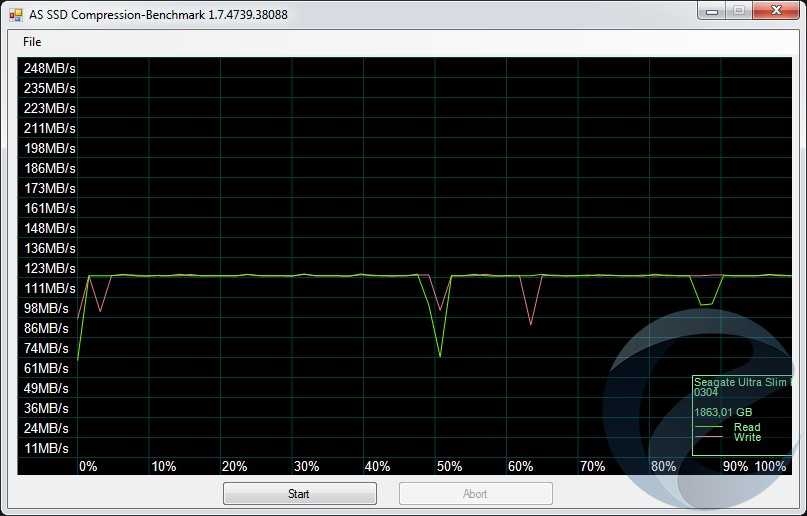Viewport: 807px width, 516px height.
Task: Click the window title bar text
Action: coord(159,16)
